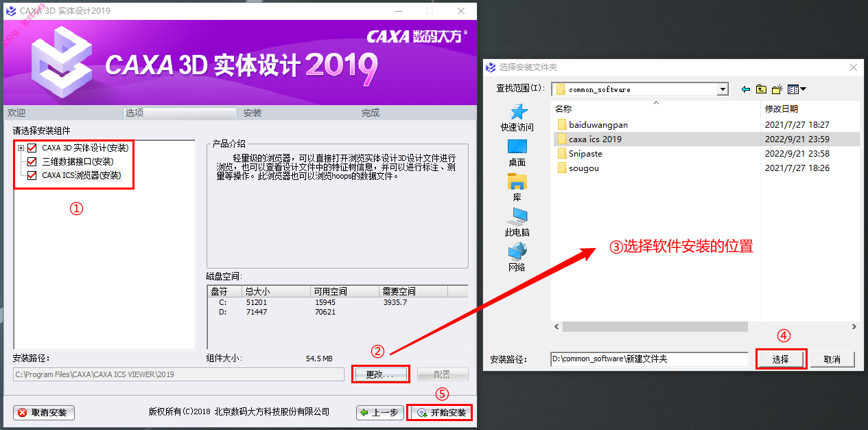Click the 盘符 column header
This screenshot has height=430, width=868.
click(225, 291)
